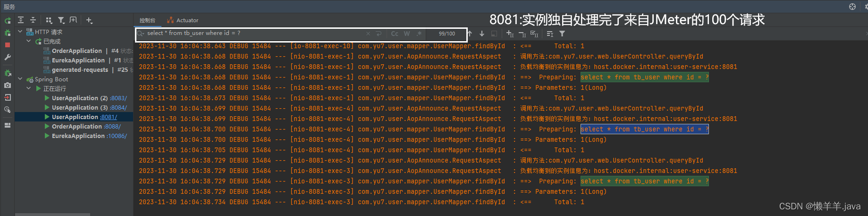Unselect occurrence icon in search bar
Screen dimensions: 868x216
point(522,34)
